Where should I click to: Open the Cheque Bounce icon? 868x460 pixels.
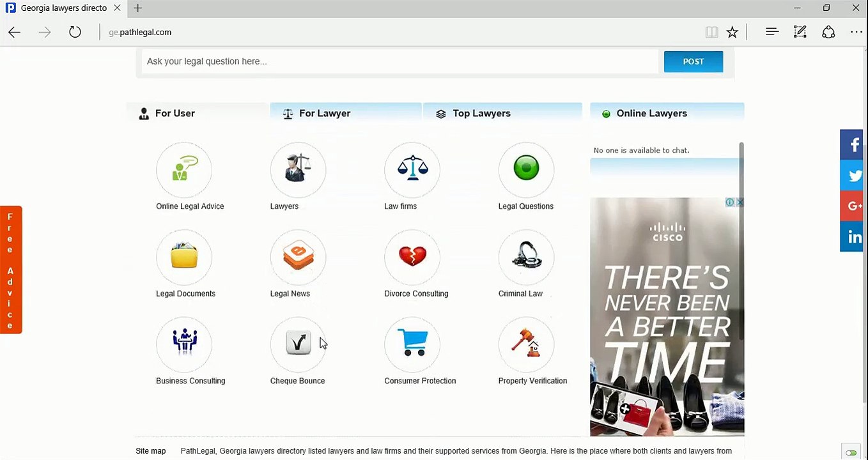pyautogui.click(x=298, y=345)
